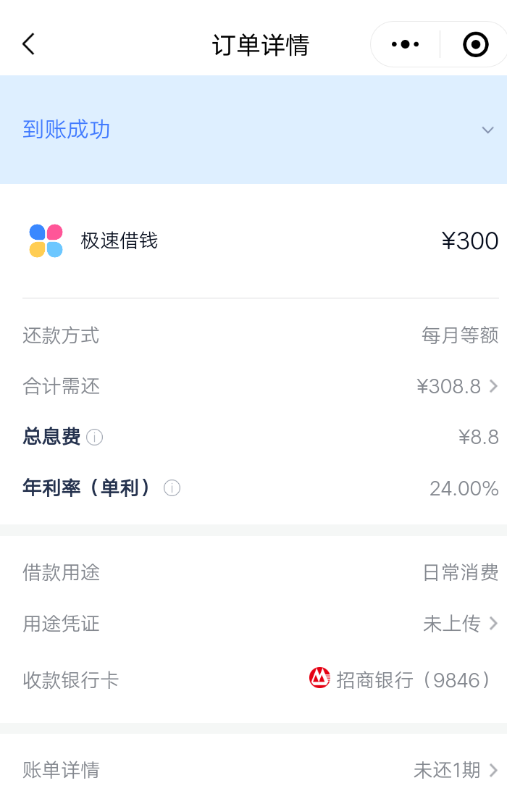Tap the 招商银行 red bank logo

[319, 678]
